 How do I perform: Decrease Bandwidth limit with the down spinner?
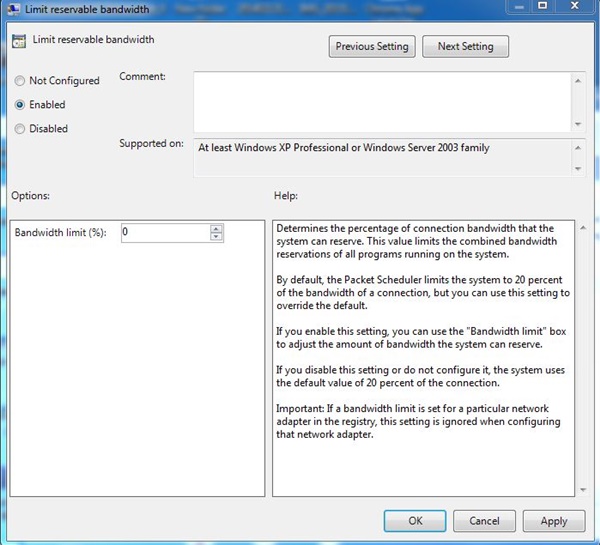pyautogui.click(x=216, y=237)
